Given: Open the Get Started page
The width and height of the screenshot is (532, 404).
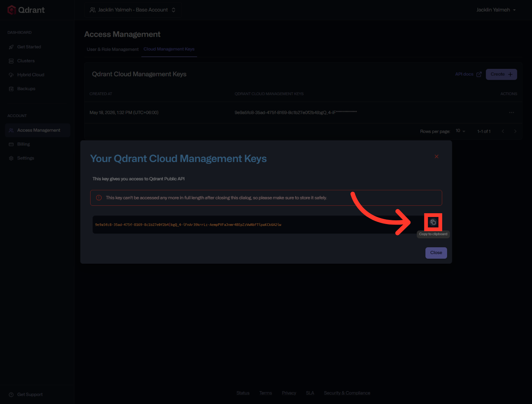Looking at the screenshot, I should click(29, 47).
